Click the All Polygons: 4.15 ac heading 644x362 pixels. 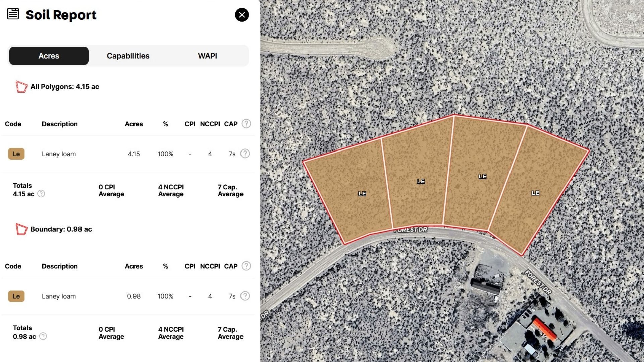[65, 87]
